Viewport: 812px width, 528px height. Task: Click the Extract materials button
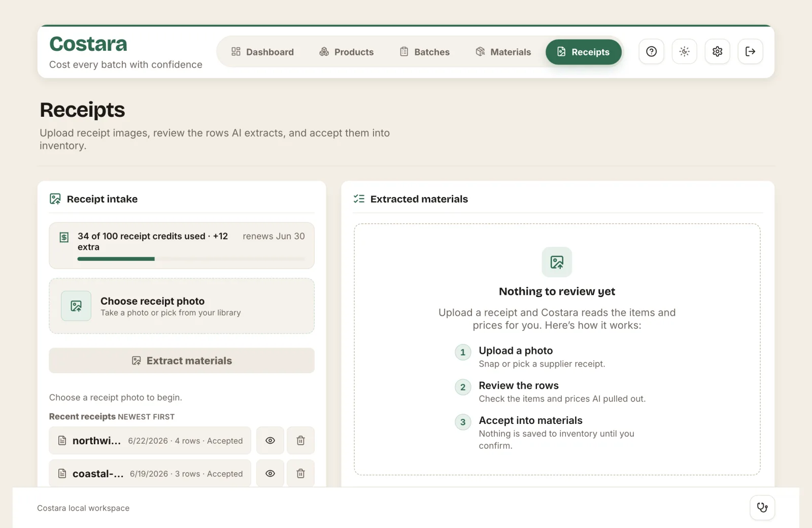(x=182, y=360)
